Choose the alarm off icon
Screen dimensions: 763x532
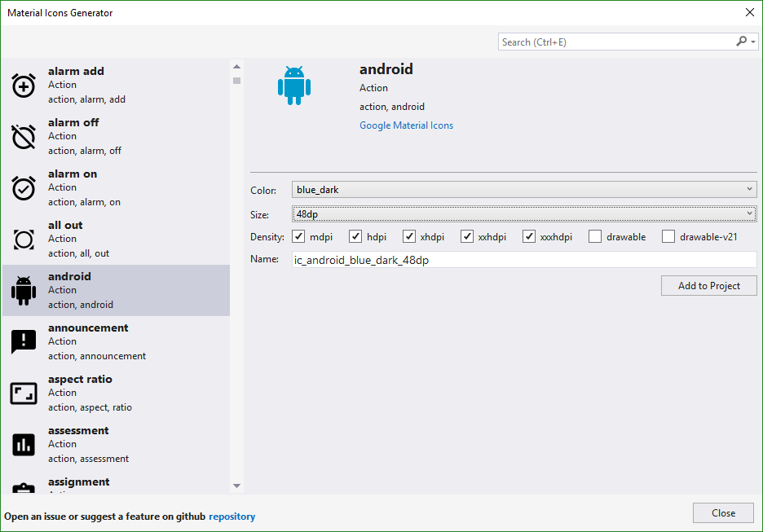pos(24,137)
